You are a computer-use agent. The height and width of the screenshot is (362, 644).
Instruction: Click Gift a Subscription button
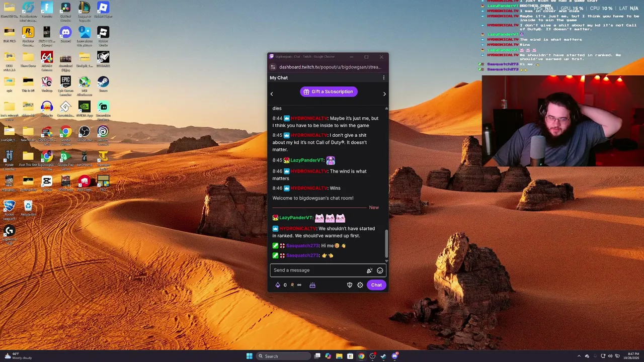point(329,92)
